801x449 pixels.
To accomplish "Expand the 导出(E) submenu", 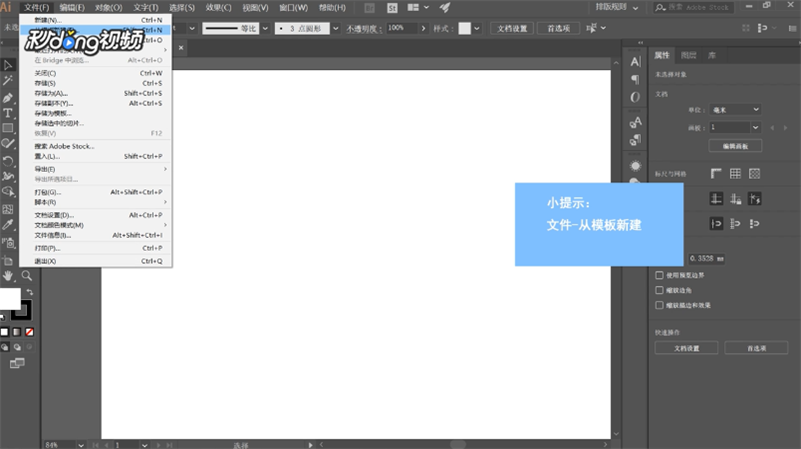I will tap(96, 169).
